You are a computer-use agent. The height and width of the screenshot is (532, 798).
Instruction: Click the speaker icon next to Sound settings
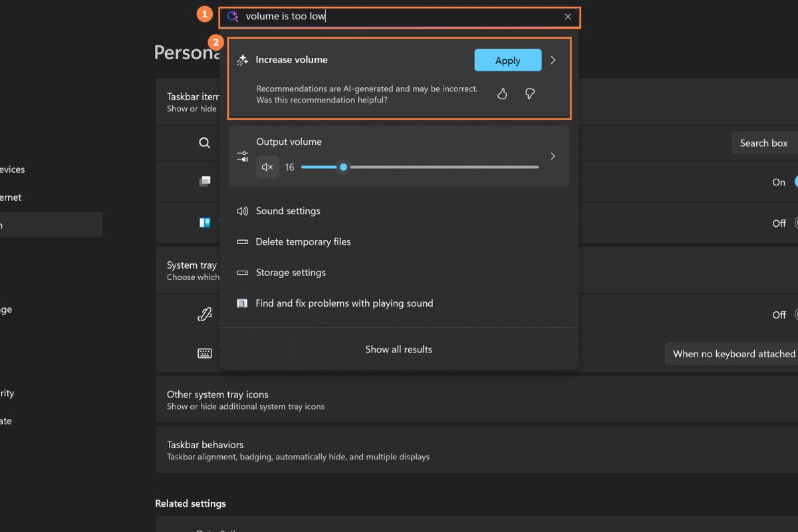click(x=243, y=211)
